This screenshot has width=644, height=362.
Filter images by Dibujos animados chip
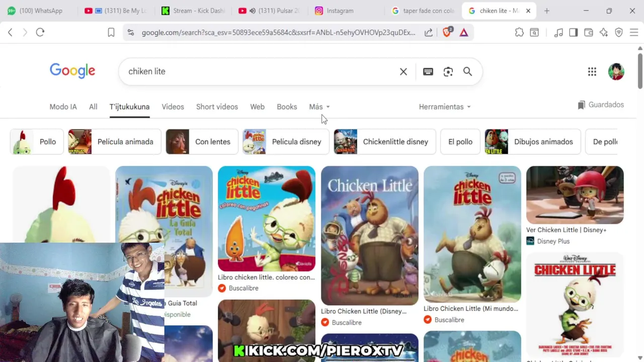[533, 142]
